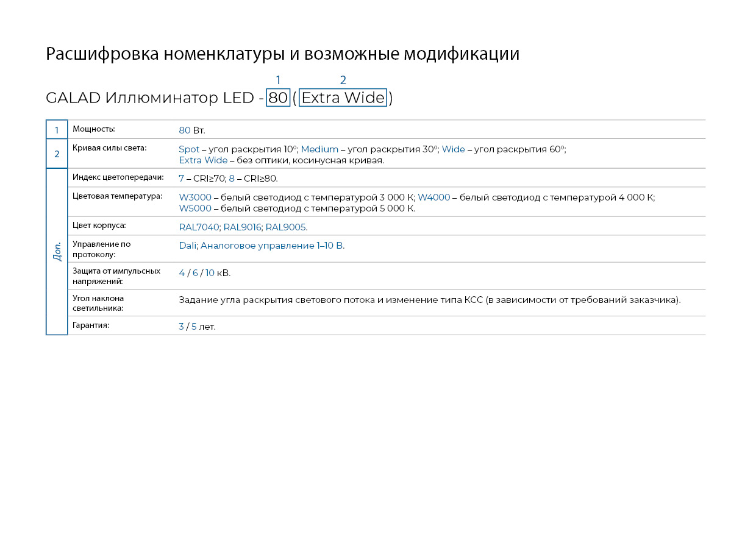Click the numbered cell "1" beside Мощность
Screen dimensions: 756x540
tap(57, 130)
